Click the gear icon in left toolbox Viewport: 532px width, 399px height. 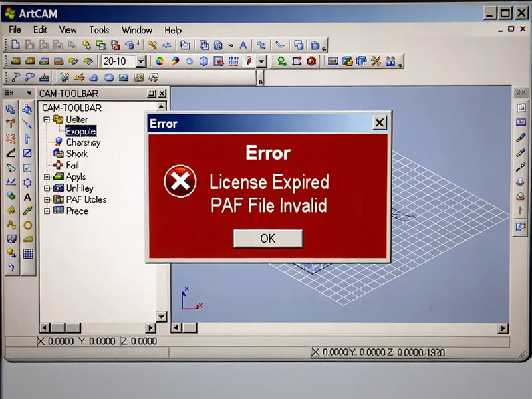[27, 182]
